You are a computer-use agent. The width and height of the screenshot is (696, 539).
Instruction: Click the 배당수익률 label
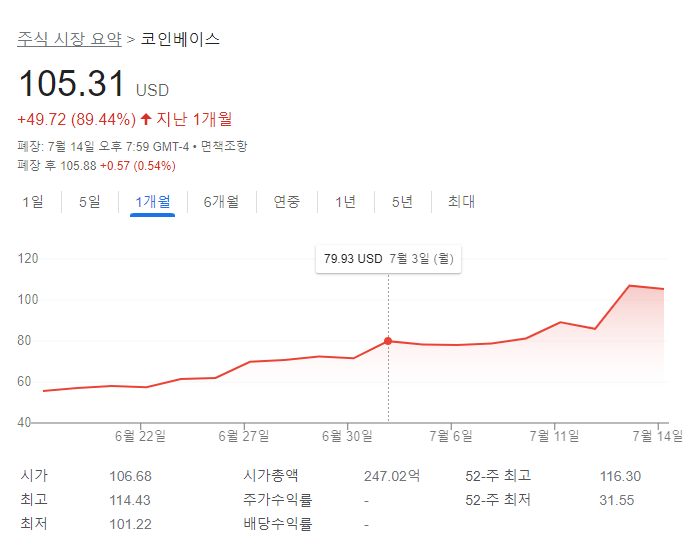click(x=278, y=524)
